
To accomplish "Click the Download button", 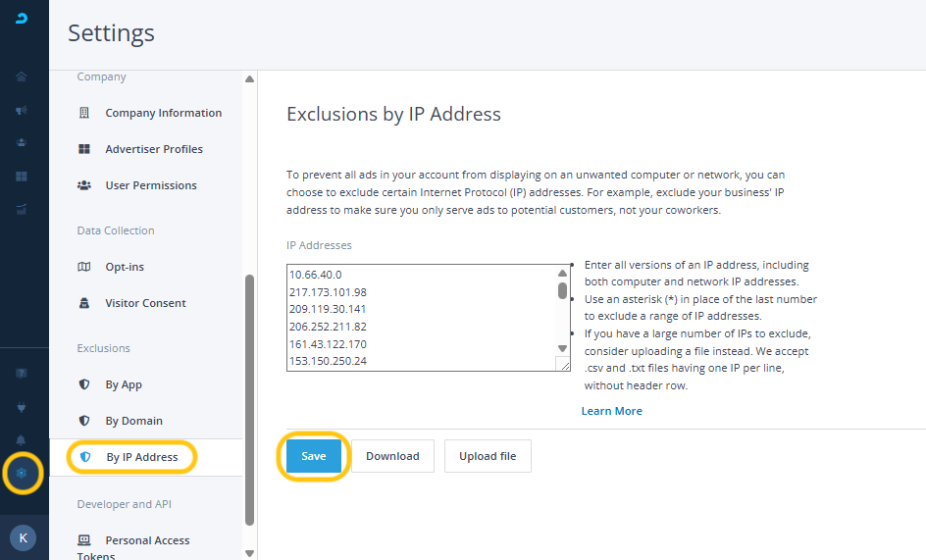I will click(x=392, y=456).
